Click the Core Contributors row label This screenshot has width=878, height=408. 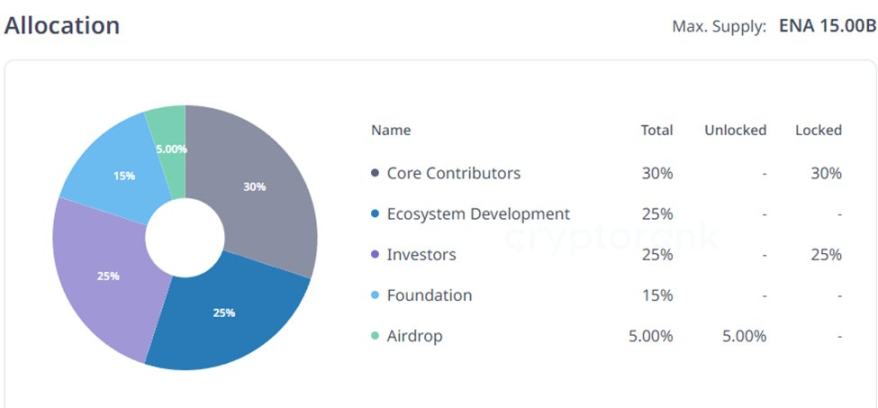point(453,173)
